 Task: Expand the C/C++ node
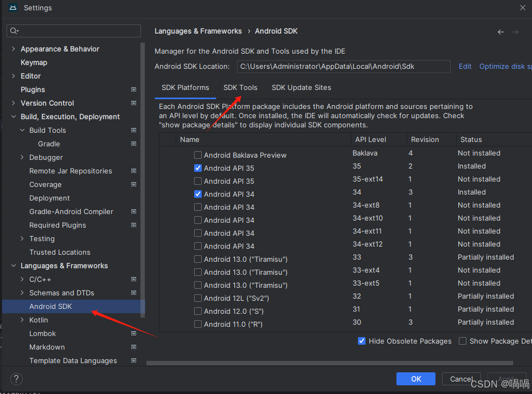pos(22,280)
